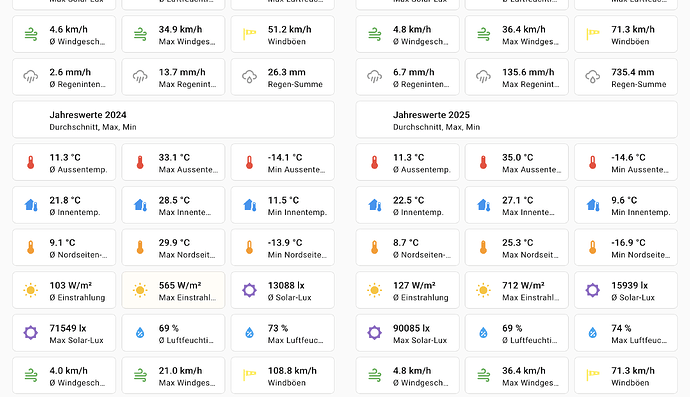This screenshot has width=690, height=397.
Task: Open the -14.6 °C Min Aussente card
Action: [x=626, y=162]
